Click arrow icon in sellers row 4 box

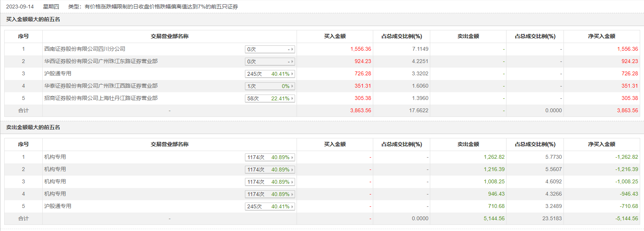tap(292, 194)
